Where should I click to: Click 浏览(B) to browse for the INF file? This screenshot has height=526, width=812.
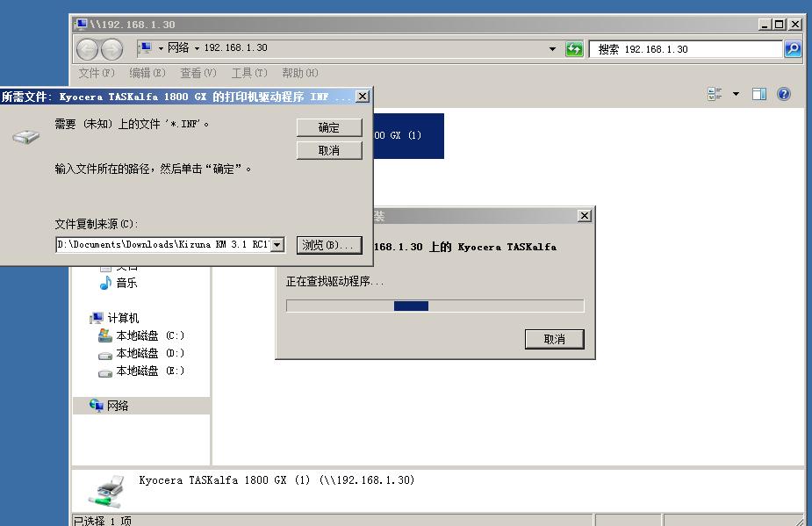pyautogui.click(x=329, y=243)
